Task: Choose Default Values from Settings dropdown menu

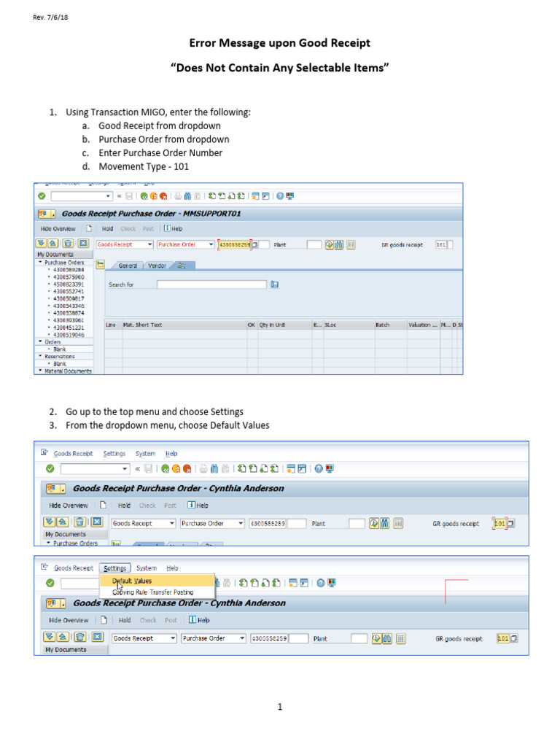Action: coord(157,581)
